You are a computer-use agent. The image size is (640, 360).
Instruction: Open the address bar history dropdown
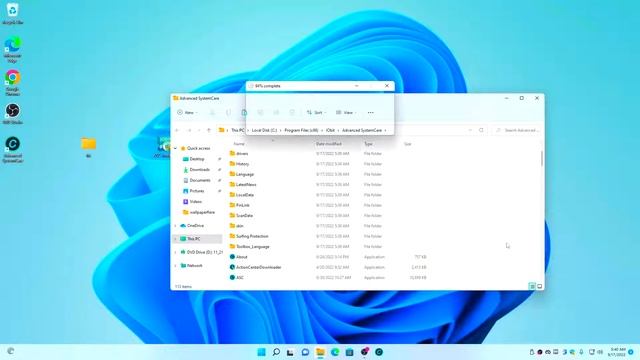(470, 130)
